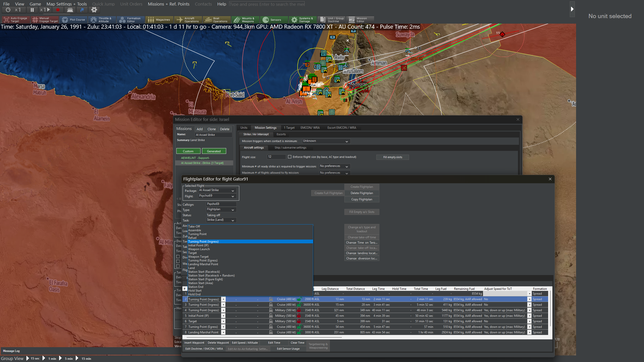Open the gear settings icon in top toolbar
The image size is (644, 362).
[94, 10]
